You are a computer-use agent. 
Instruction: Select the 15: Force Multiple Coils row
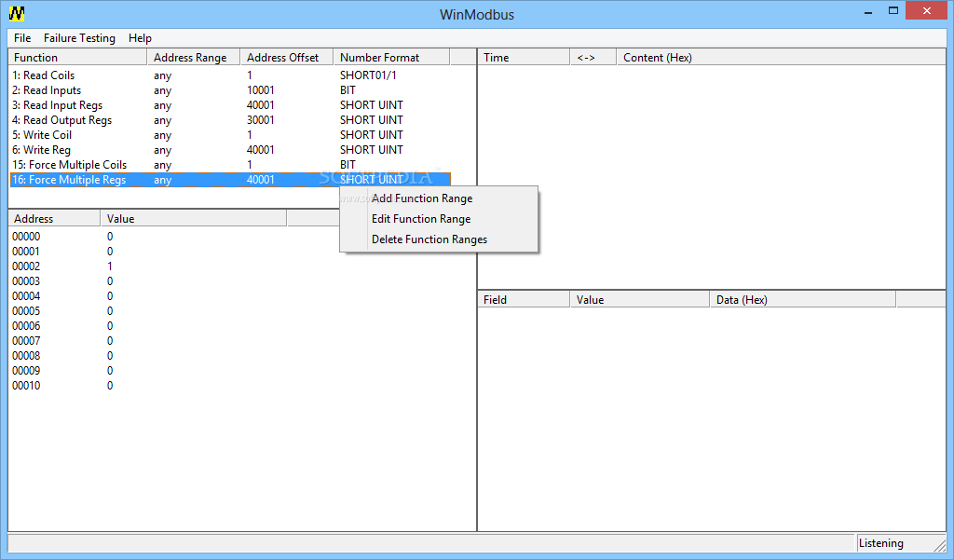click(230, 165)
